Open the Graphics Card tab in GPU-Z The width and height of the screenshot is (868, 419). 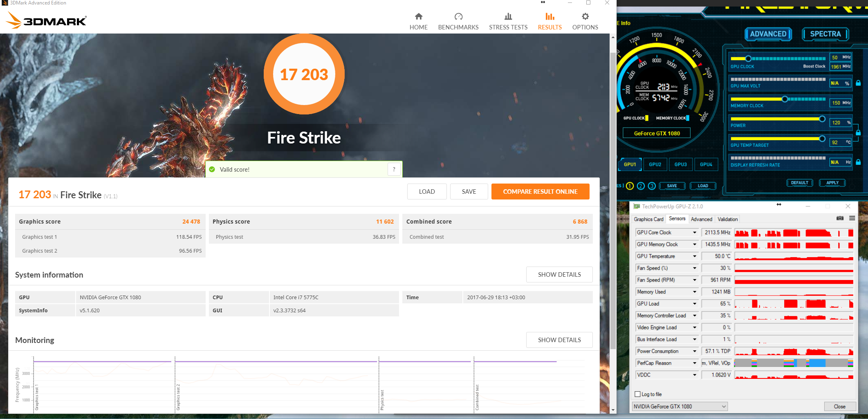click(648, 219)
